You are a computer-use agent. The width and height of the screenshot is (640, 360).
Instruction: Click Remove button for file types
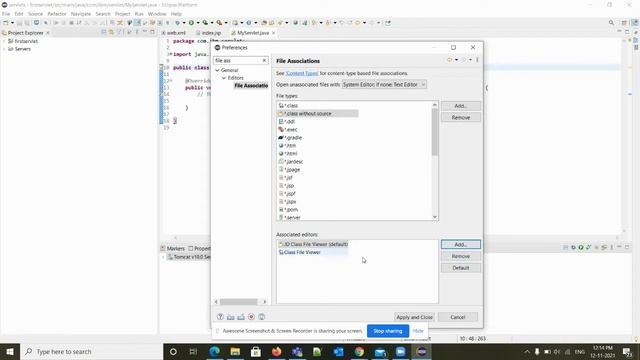click(x=461, y=118)
